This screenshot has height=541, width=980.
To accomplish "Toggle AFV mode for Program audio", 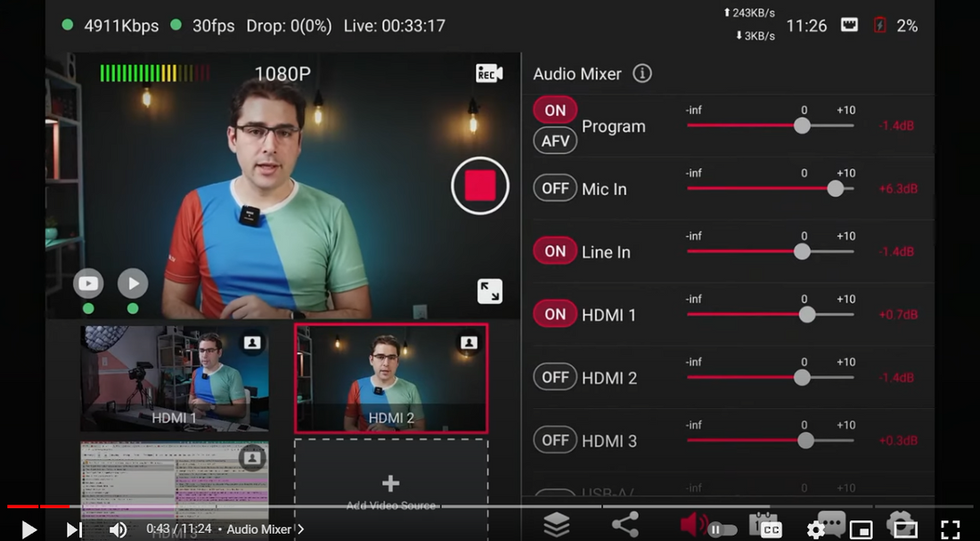I will click(x=555, y=141).
